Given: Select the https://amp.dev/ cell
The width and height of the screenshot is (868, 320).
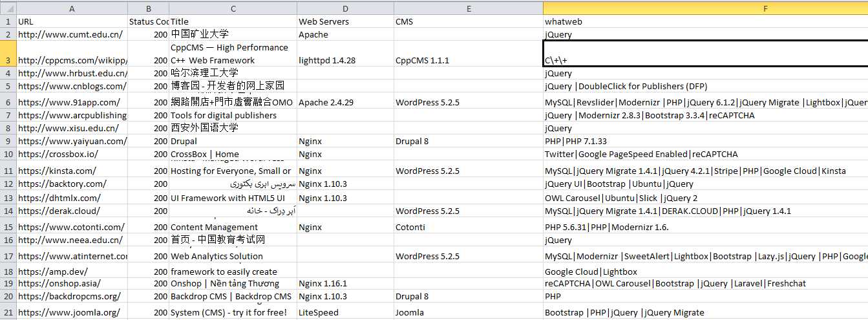Looking at the screenshot, I should [72, 270].
